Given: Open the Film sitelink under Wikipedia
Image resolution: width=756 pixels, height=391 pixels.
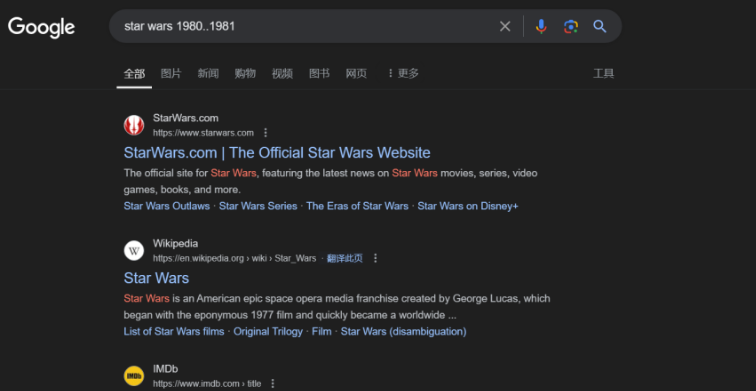Looking at the screenshot, I should 322,332.
